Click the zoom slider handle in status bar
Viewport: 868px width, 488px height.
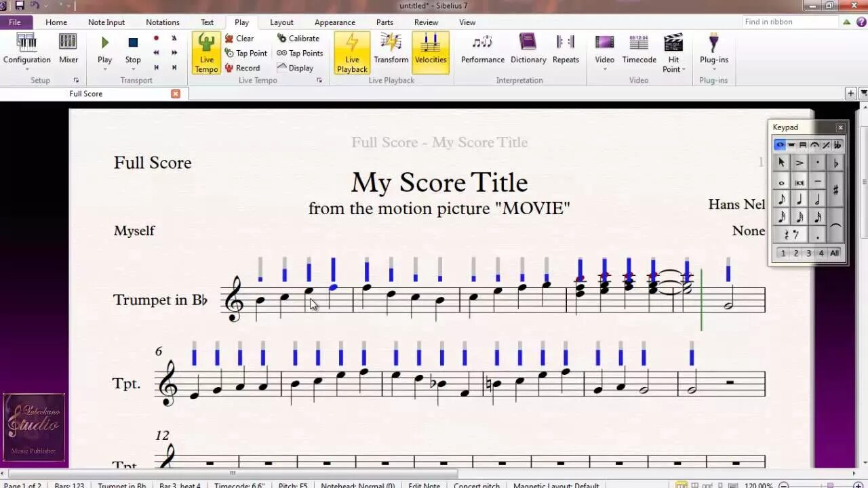click(x=831, y=485)
